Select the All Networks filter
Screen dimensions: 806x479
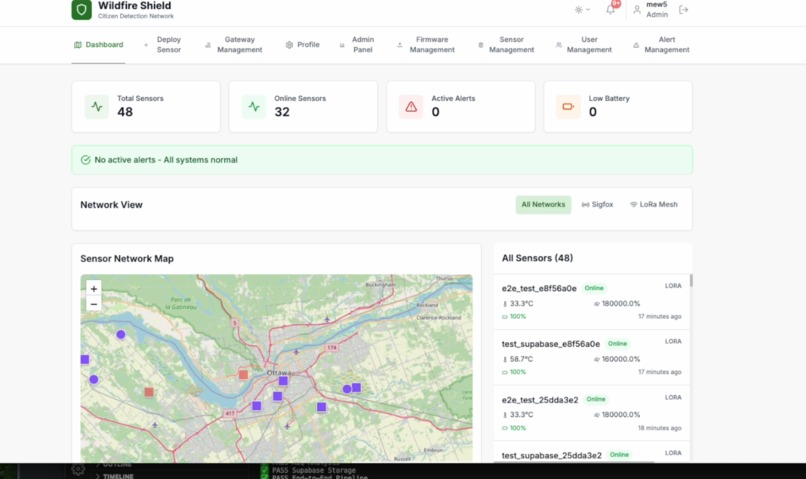pos(543,205)
